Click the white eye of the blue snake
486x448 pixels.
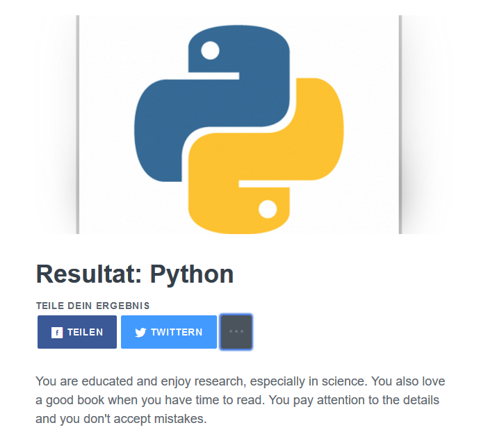point(210,50)
